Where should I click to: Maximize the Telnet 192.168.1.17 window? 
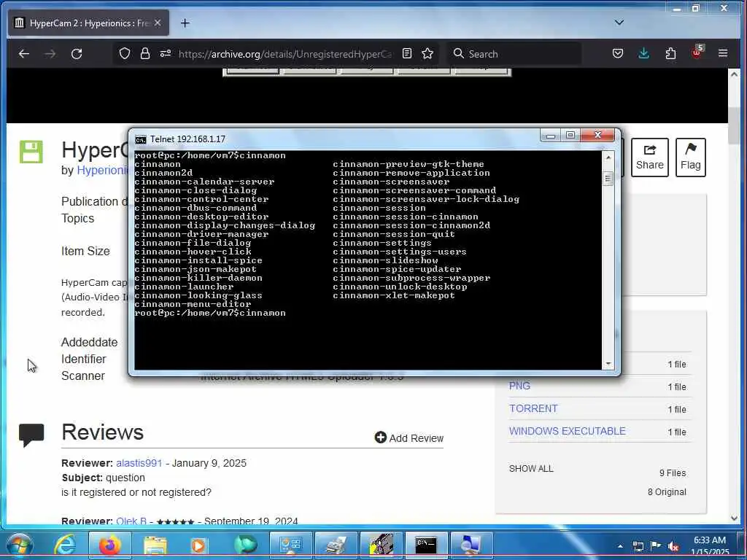click(570, 136)
